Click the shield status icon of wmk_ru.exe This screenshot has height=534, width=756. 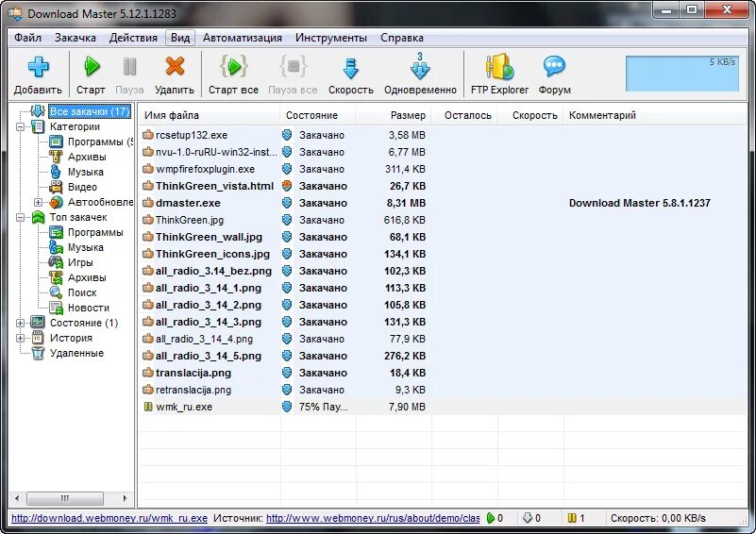287,407
